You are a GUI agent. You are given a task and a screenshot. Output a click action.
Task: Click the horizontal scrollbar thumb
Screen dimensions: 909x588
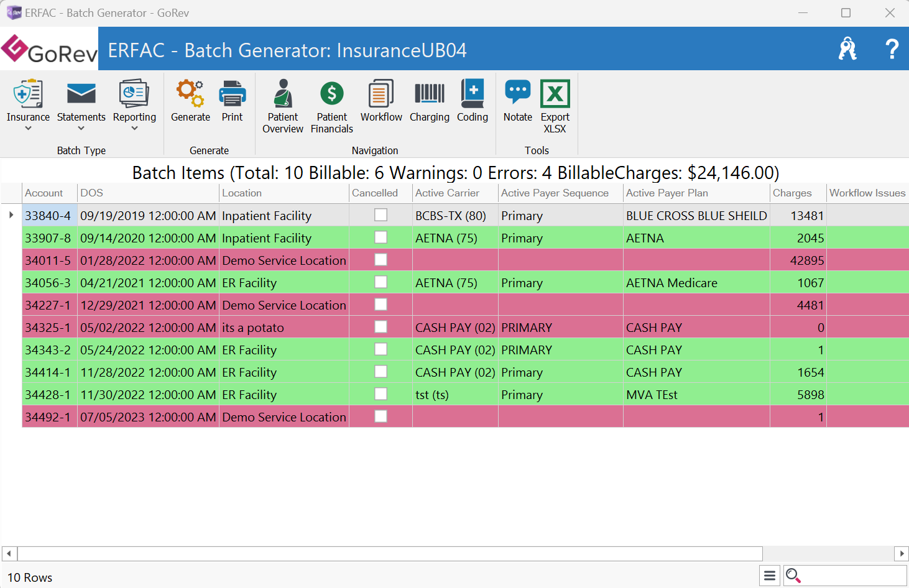tap(390, 553)
